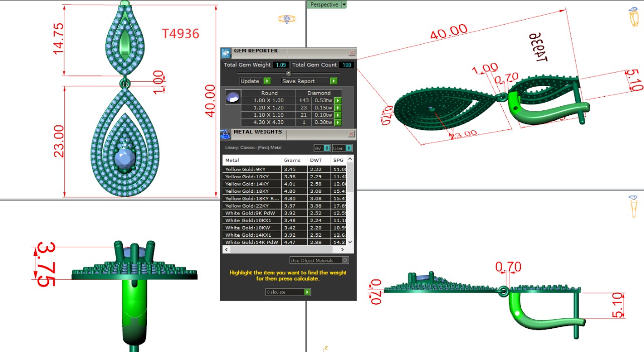644x352 pixels.
Task: Click the vertical scrollbar thumb in metal list
Action: (350, 177)
